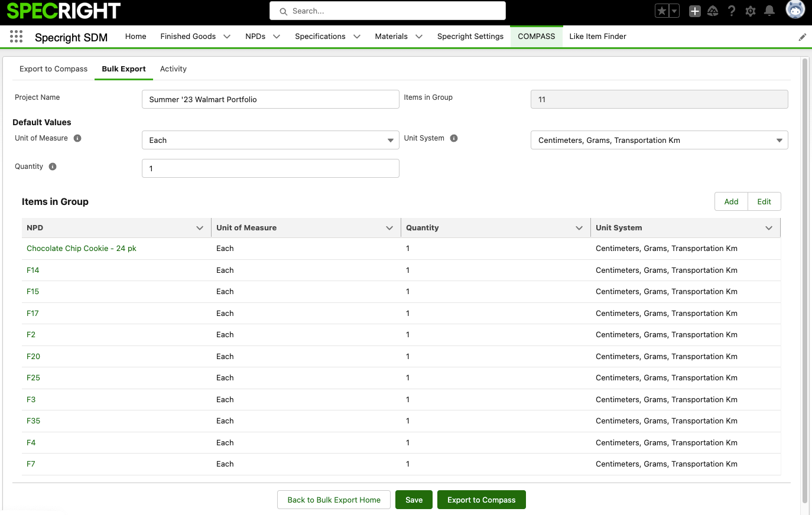This screenshot has width=812, height=515.
Task: Switch to the Export to Compass subtab
Action: click(x=53, y=69)
